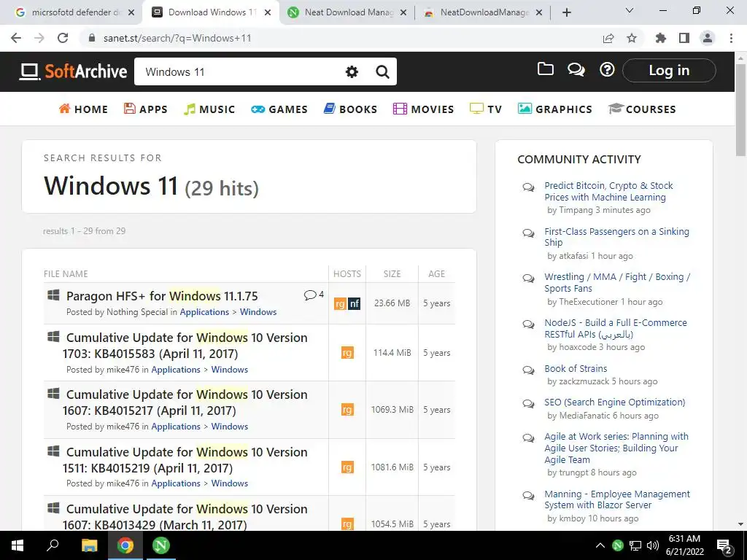Open the MUSIC category
Screen dimensions: 747x560
click(209, 109)
